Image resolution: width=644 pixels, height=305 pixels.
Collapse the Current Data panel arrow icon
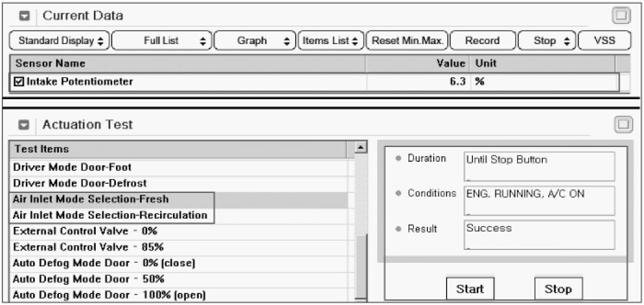pyautogui.click(x=25, y=16)
